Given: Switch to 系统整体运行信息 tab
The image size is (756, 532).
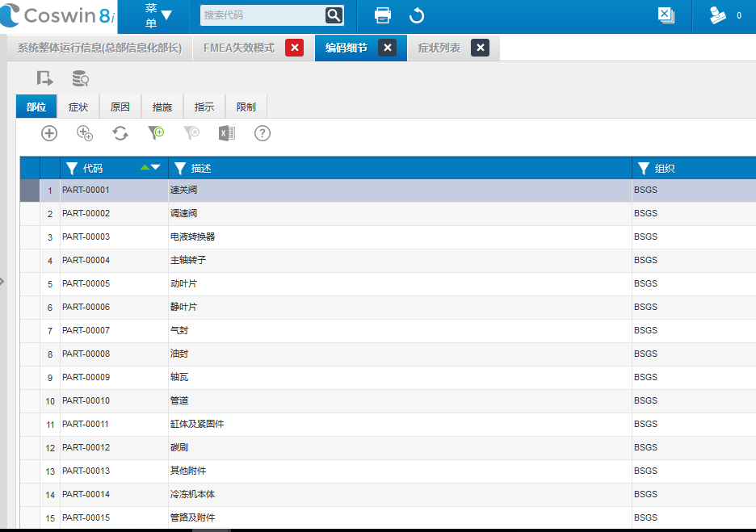Looking at the screenshot, I should (x=100, y=48).
